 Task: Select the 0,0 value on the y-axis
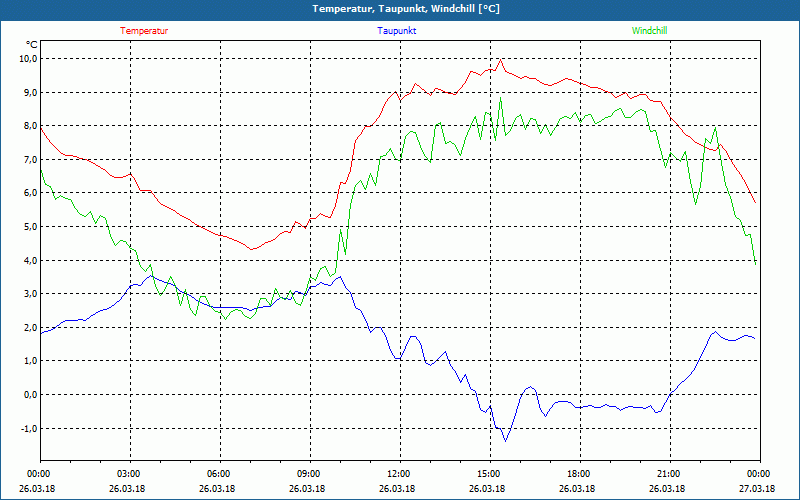click(x=30, y=394)
